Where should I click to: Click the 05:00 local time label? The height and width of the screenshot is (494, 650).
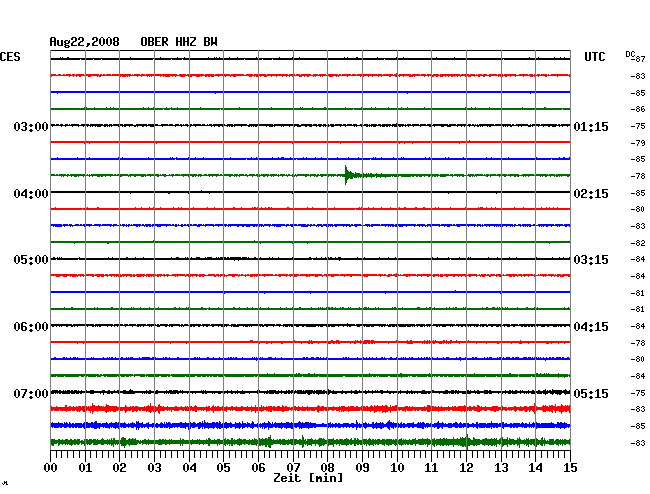tap(31, 260)
